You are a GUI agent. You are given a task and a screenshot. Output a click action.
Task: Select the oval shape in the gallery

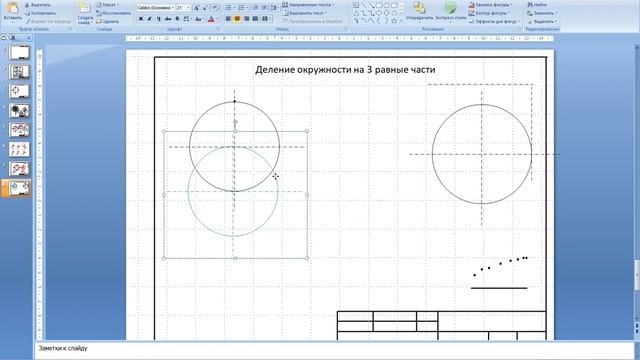[386, 5]
